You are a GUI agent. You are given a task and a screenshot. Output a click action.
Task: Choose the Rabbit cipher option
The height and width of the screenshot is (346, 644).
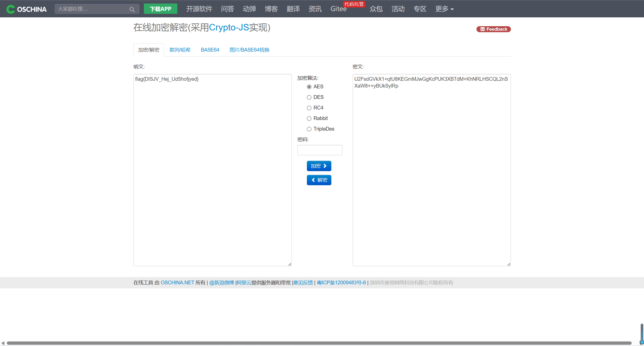tap(309, 119)
